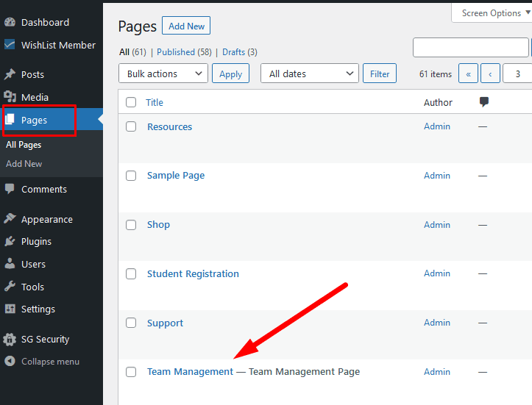
Task: Click the Appearance paintbrush icon
Action: point(10,219)
